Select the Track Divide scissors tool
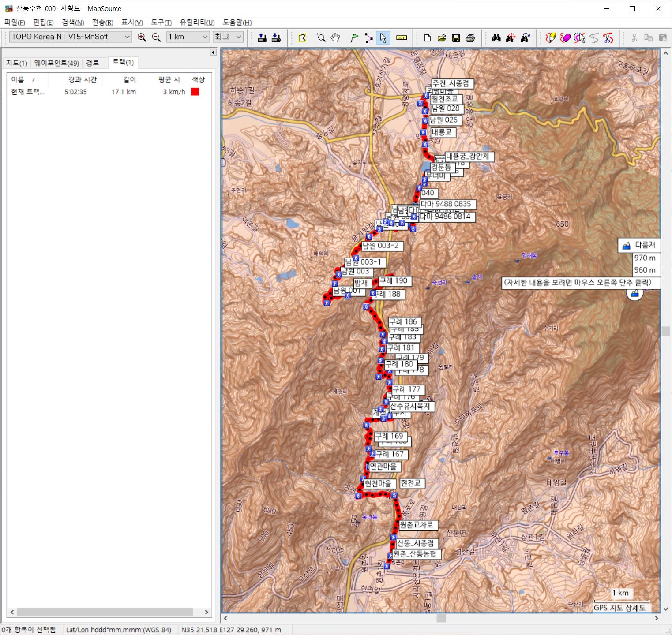This screenshot has height=635, width=672. tap(608, 37)
